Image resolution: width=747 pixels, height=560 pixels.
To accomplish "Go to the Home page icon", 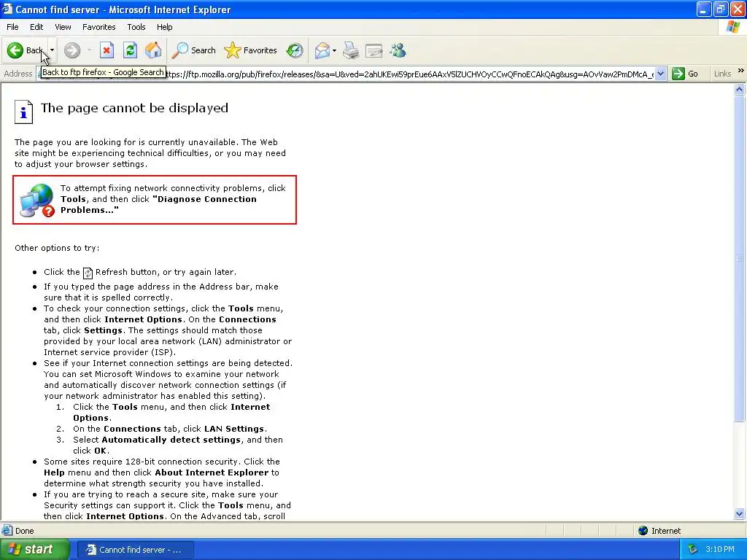I will pos(153,50).
